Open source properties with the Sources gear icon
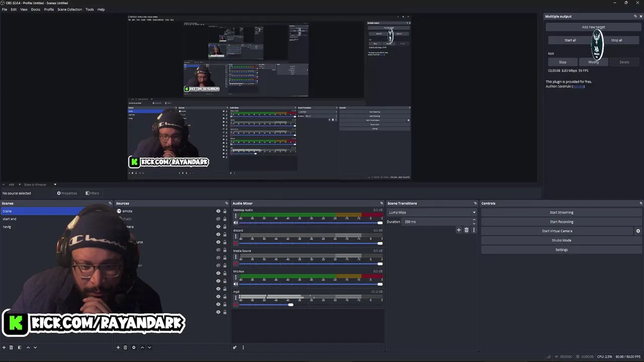Image resolution: width=644 pixels, height=362 pixels. pyautogui.click(x=133, y=347)
